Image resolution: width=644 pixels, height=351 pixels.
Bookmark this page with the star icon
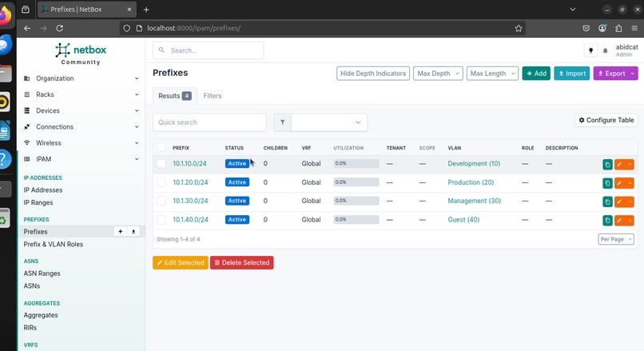[519, 28]
